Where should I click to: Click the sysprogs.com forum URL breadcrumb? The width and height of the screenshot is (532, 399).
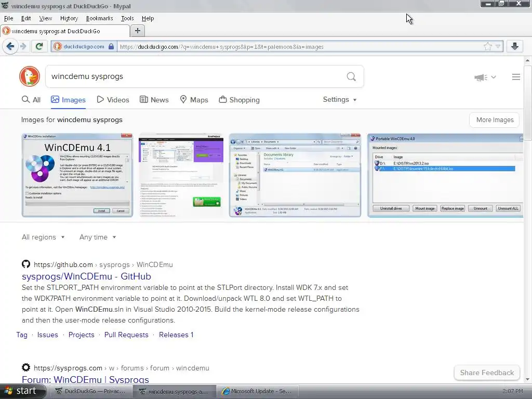pyautogui.click(x=122, y=368)
